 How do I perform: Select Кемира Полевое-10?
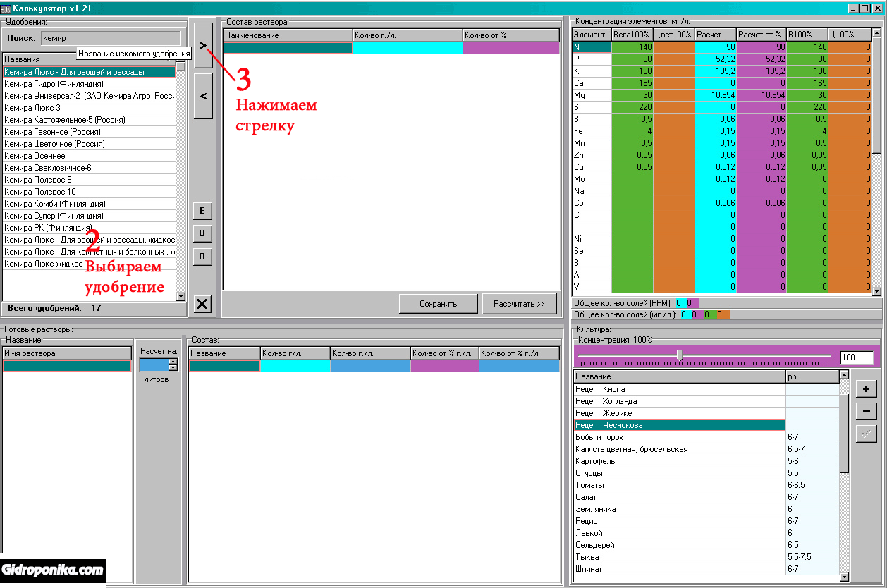[89, 192]
